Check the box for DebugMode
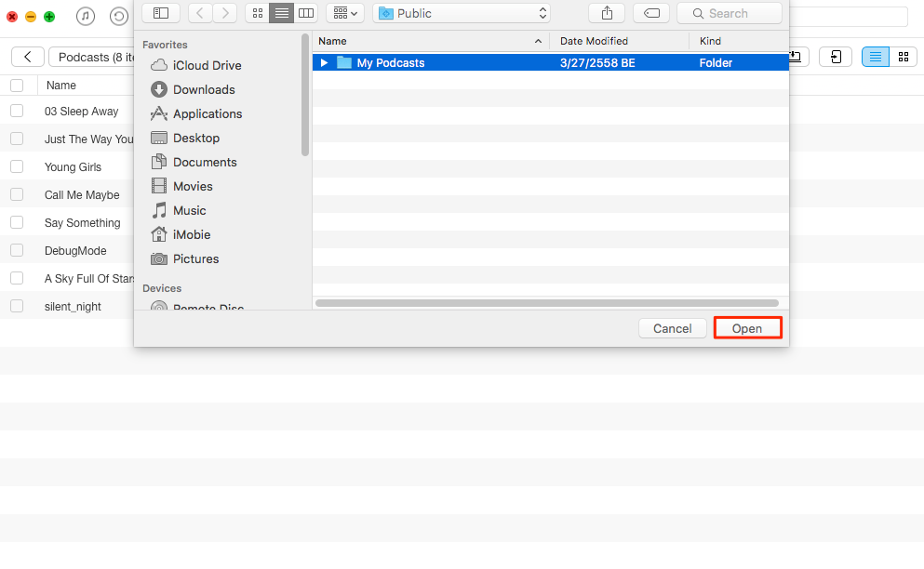The width and height of the screenshot is (924, 569). (x=17, y=250)
